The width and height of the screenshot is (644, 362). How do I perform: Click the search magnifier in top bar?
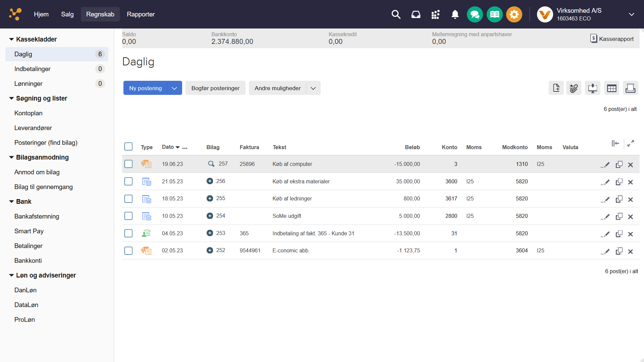coord(396,14)
